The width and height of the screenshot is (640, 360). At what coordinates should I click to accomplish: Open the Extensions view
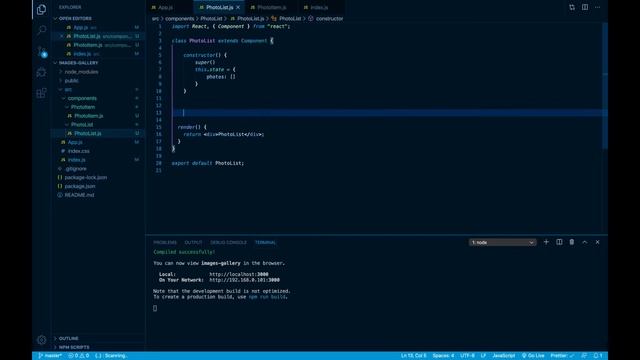coord(41,93)
